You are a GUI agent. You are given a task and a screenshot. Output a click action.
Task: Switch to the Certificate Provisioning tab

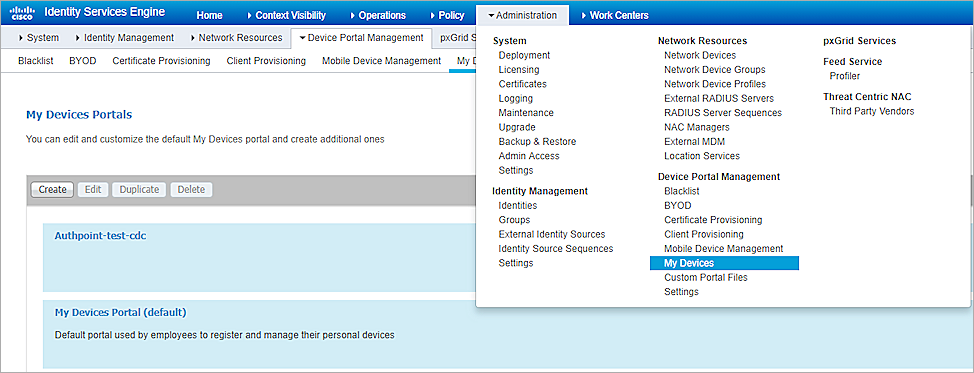point(162,61)
